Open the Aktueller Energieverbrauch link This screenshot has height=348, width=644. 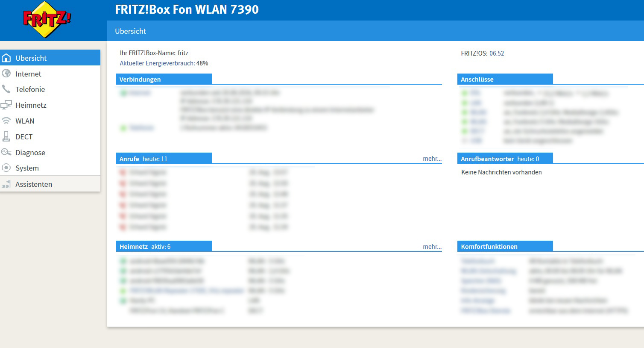[157, 63]
